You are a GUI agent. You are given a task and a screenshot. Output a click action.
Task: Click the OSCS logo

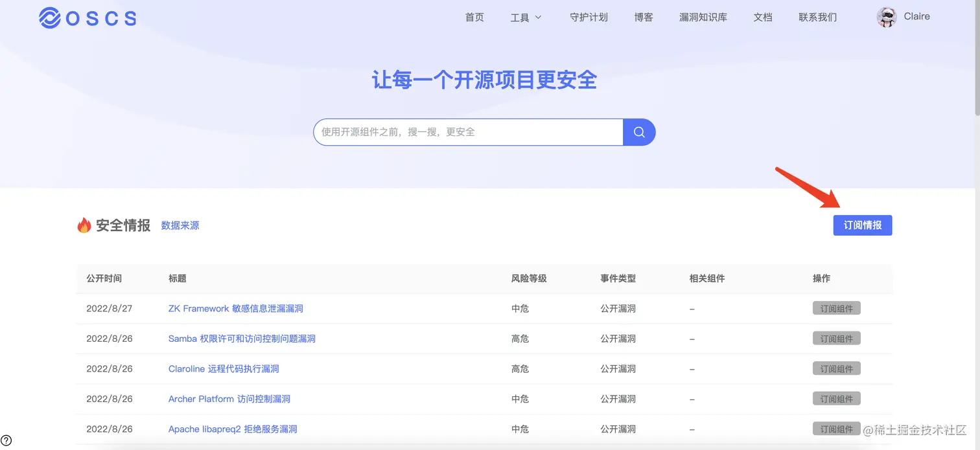click(x=87, y=18)
